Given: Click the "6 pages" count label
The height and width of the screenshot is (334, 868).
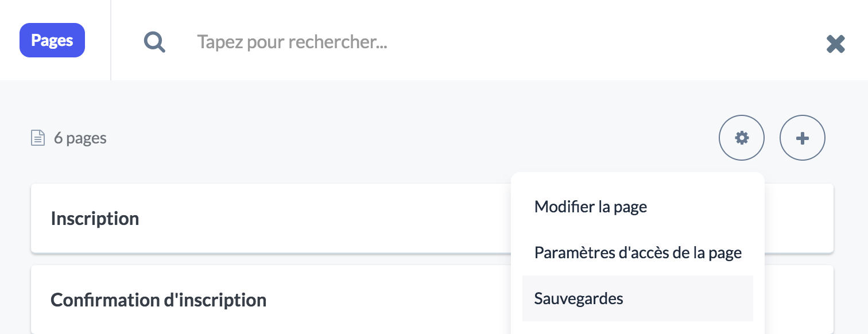Looking at the screenshot, I should tap(80, 138).
